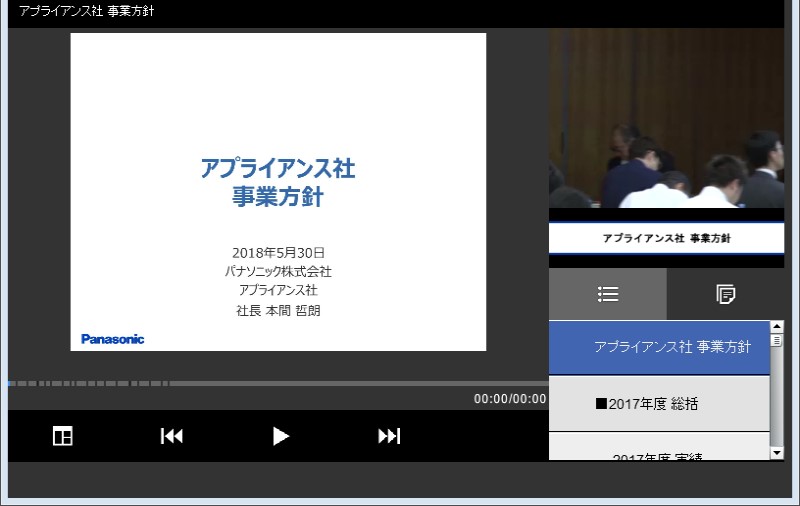
Task: Click the presenter name 社長 本間 哲朗
Action: [x=278, y=311]
